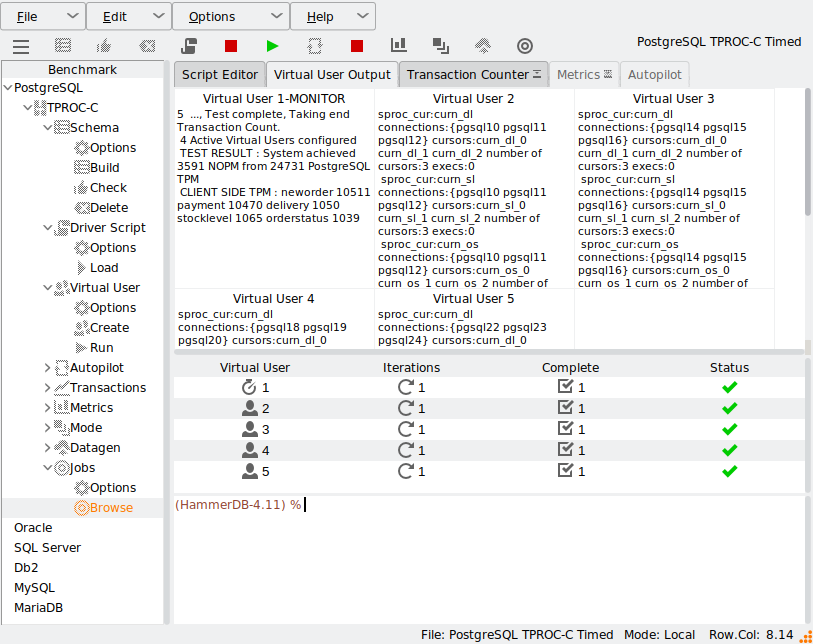Viewport: 813px width, 644px height.
Task: Switch to the Script Editor tab
Action: 220,75
